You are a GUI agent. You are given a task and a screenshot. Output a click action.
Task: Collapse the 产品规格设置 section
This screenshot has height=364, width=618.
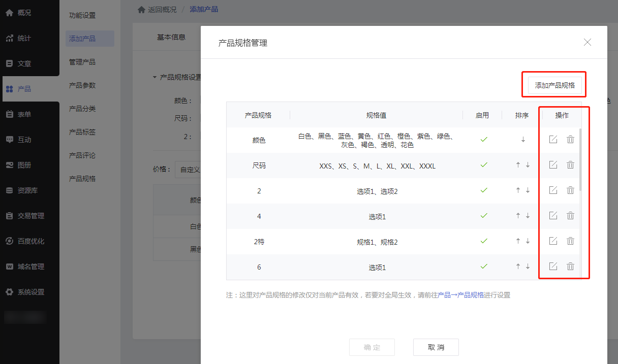point(155,78)
